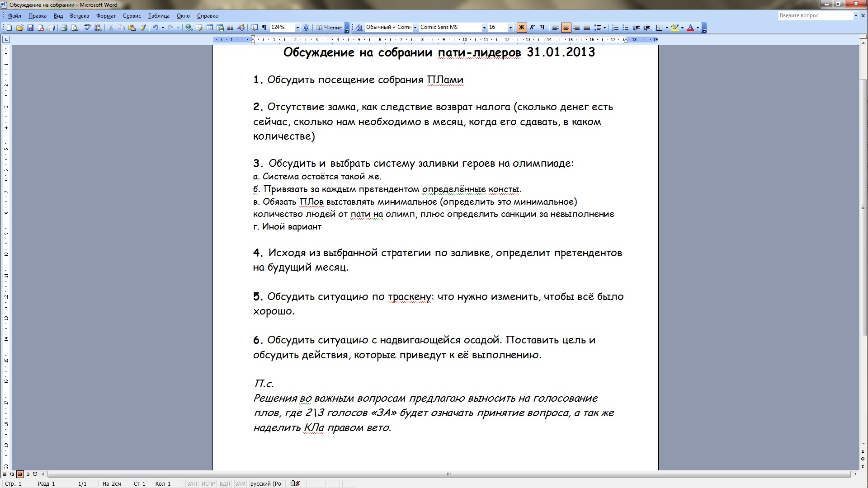Apply red font color (A)
The width and height of the screenshot is (868, 488).
click(x=690, y=28)
